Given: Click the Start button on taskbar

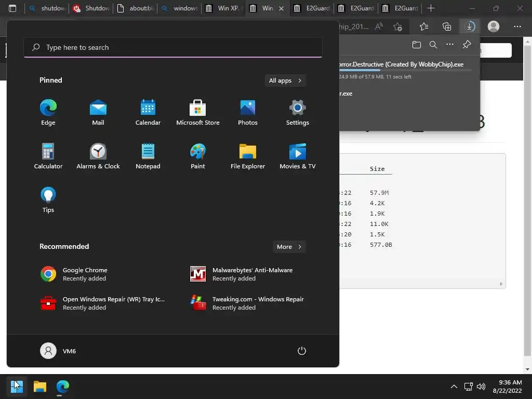Looking at the screenshot, I should pos(17,386).
